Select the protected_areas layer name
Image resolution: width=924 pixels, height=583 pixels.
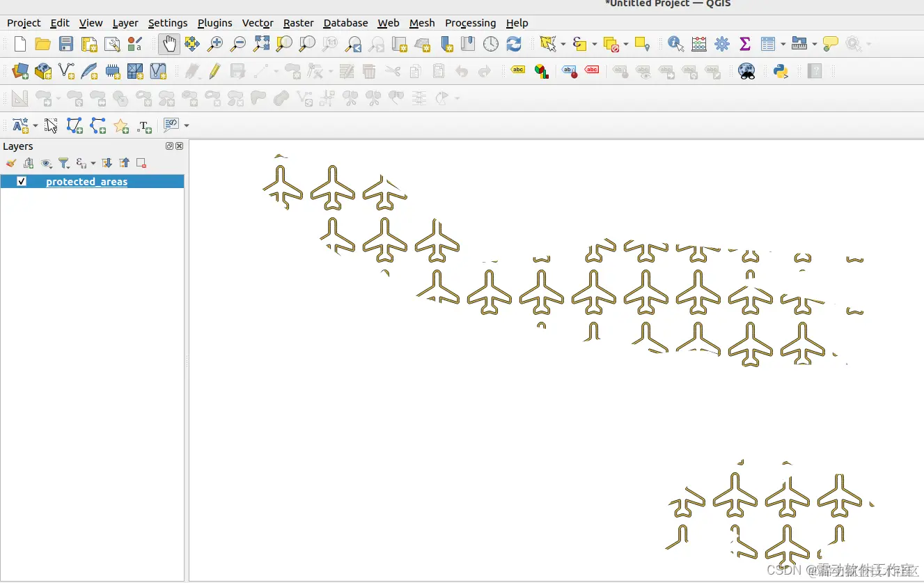(x=86, y=182)
